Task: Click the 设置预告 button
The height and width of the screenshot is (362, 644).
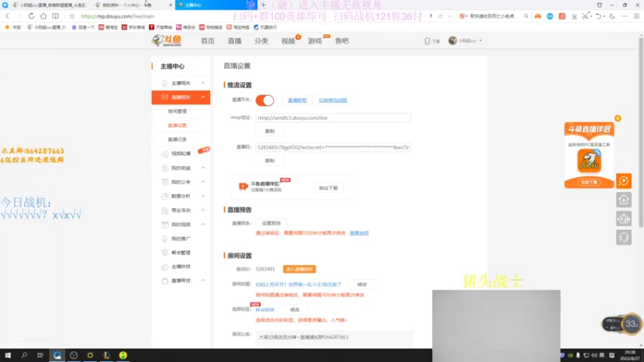Action: pos(271,224)
